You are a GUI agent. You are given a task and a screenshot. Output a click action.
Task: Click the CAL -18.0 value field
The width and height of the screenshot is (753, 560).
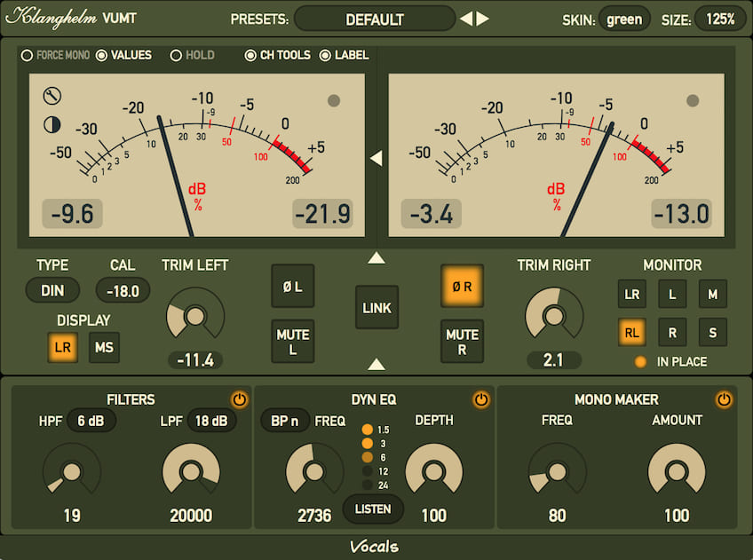click(123, 290)
